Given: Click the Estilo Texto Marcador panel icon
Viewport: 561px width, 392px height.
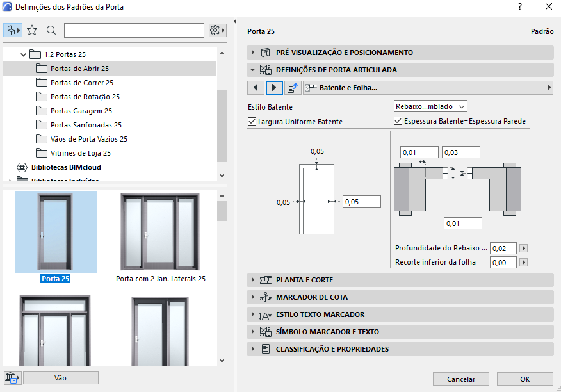Looking at the screenshot, I should (x=266, y=314).
